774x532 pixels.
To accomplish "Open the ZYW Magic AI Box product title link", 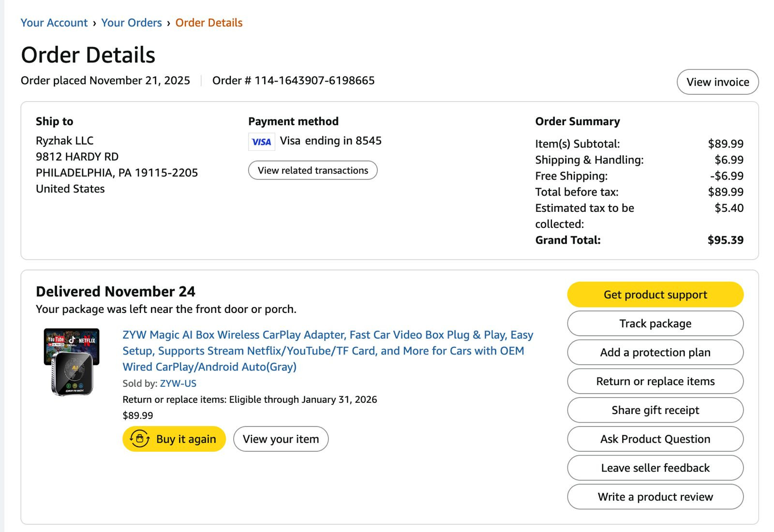I will (x=328, y=351).
